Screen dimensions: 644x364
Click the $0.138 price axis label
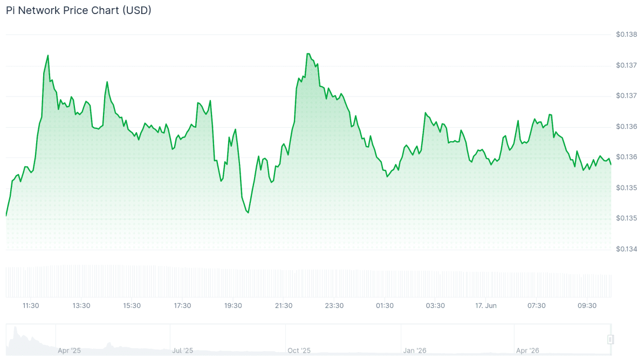626,35
